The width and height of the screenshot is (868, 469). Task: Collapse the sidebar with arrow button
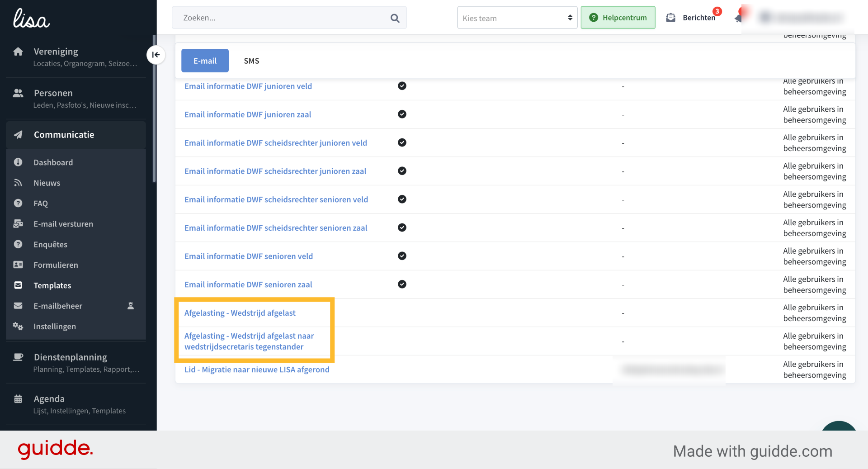[x=156, y=55]
